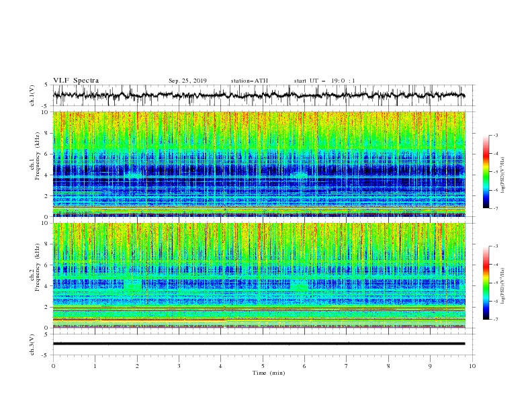Click the lower PSD color scale bar

[x=486, y=283]
